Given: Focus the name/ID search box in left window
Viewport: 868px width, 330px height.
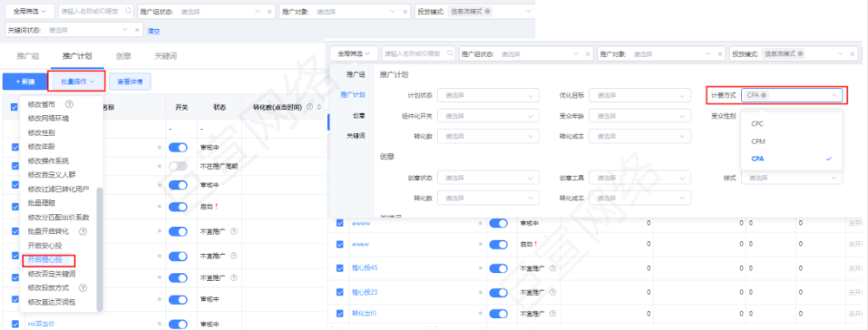Looking at the screenshot, I should click(x=96, y=12).
